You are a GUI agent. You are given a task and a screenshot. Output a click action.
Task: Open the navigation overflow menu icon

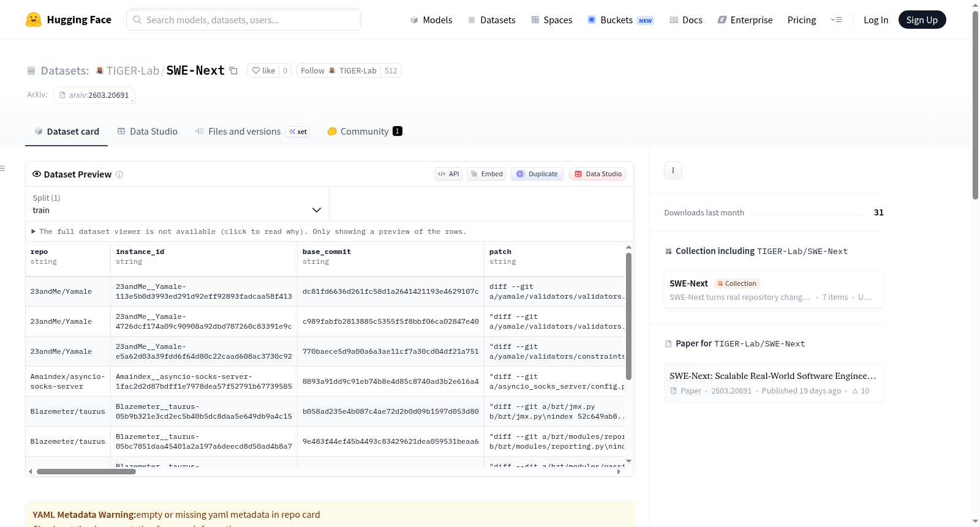click(x=836, y=20)
